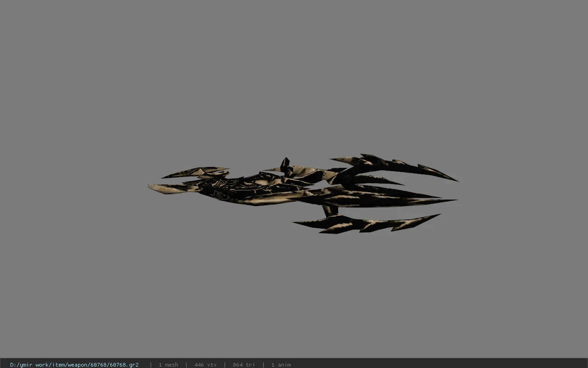Click the 3D weapon model in viewport
Viewport: 588px width, 368px height.
[303, 194]
